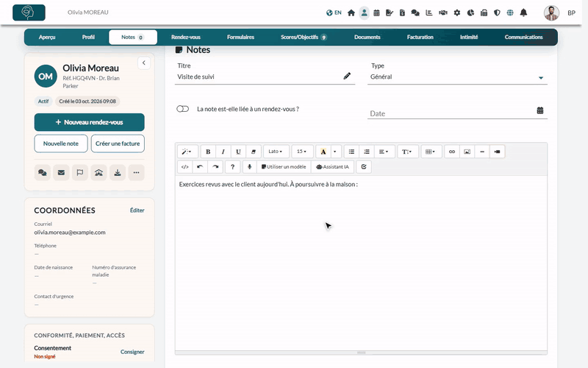Switch to the Scores/Objectifs tab

coord(304,38)
